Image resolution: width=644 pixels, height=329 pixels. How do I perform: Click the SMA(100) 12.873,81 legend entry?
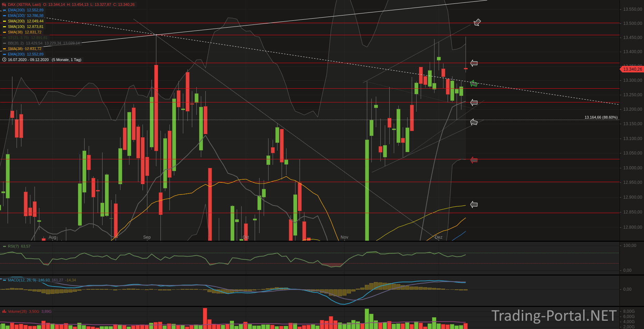[26, 27]
